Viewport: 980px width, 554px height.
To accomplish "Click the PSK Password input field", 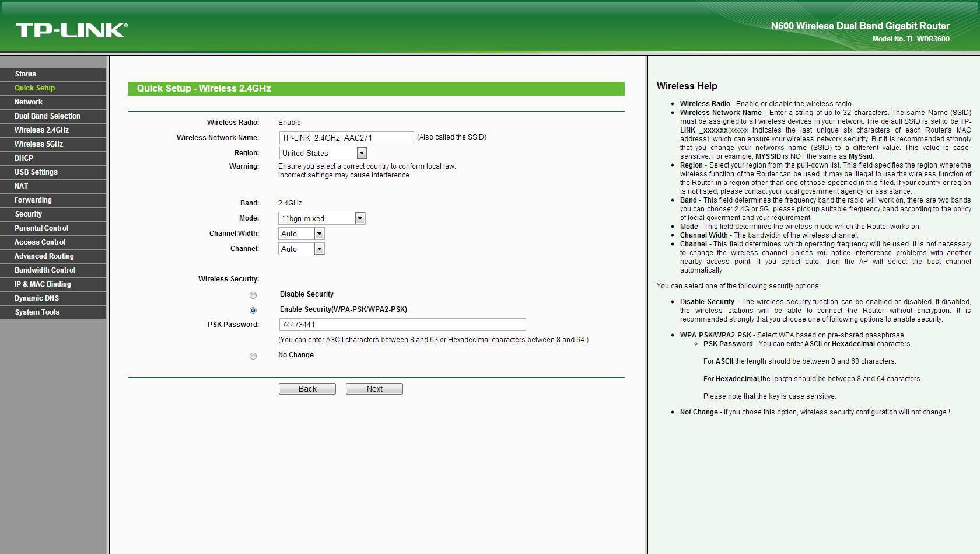I will click(402, 325).
